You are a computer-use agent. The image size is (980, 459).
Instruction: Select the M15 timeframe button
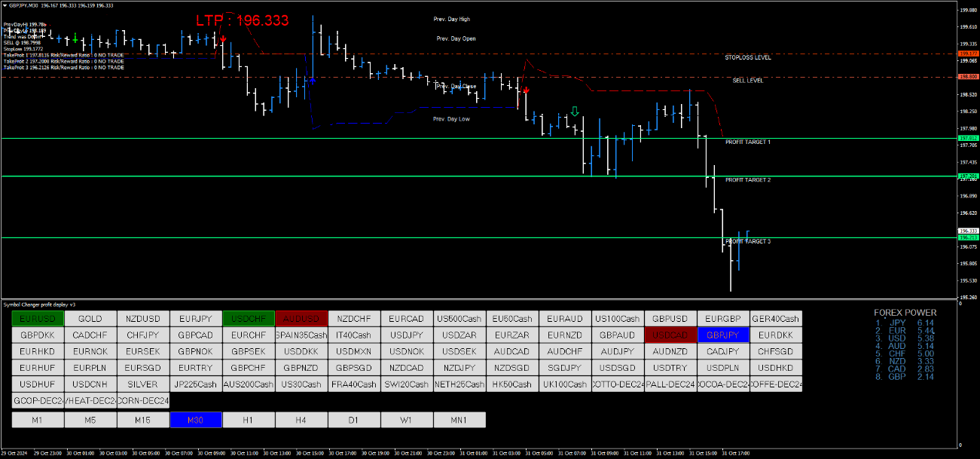[143, 420]
